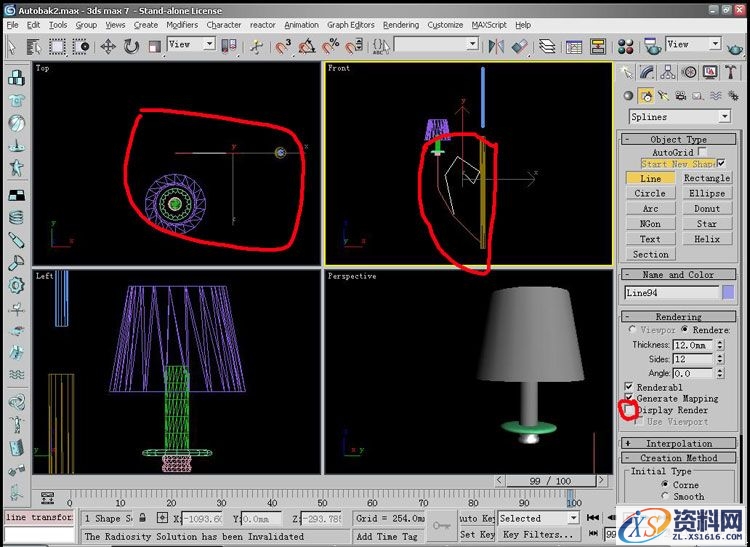Collapse the Object Type rollout

pyautogui.click(x=680, y=139)
